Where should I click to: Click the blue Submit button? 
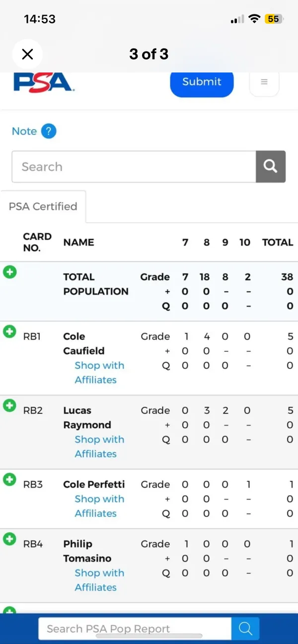pyautogui.click(x=202, y=83)
